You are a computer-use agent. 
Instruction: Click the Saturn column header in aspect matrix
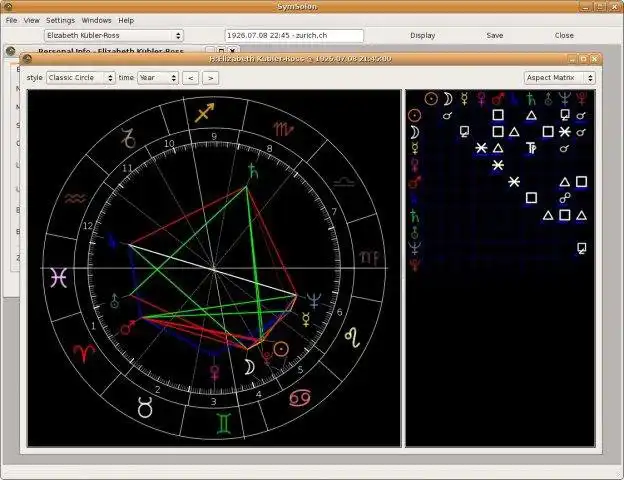pos(531,99)
